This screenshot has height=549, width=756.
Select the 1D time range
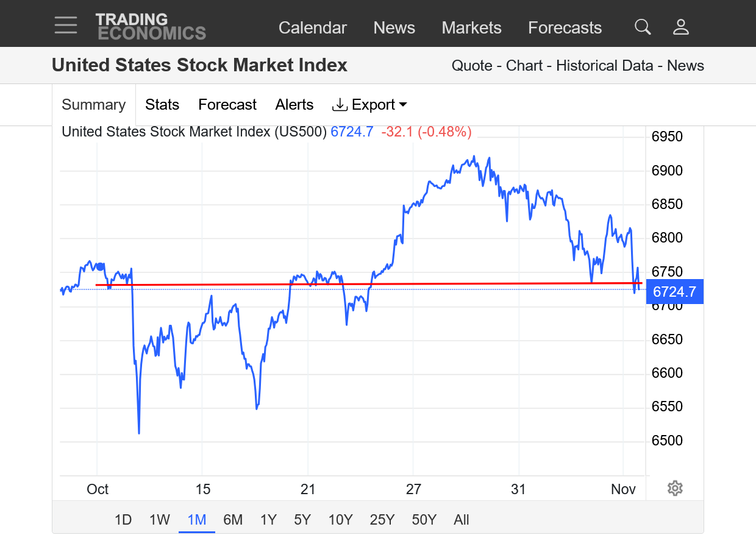(x=123, y=520)
